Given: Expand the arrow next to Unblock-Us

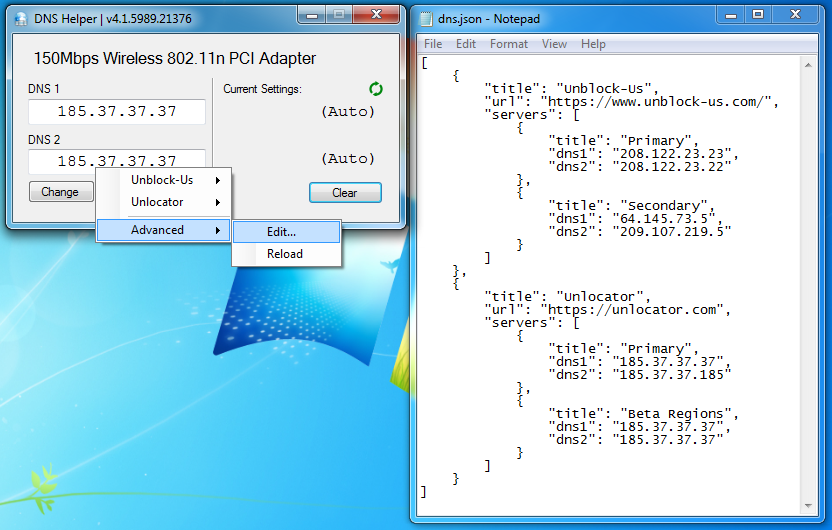Looking at the screenshot, I should pos(218,180).
